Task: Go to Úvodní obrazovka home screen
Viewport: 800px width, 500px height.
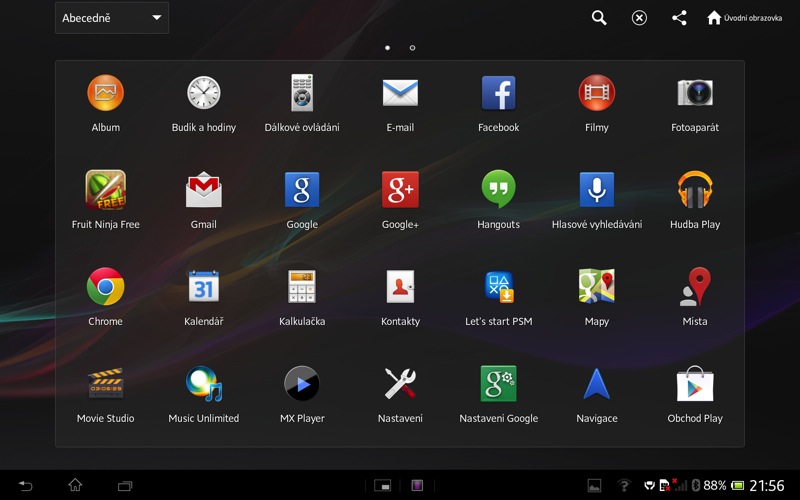Action: pyautogui.click(x=744, y=18)
